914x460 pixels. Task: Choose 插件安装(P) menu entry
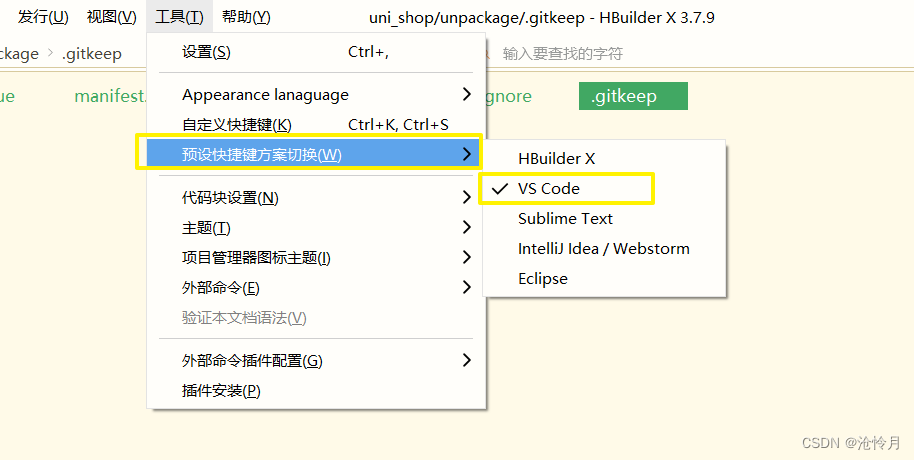[x=316, y=391]
